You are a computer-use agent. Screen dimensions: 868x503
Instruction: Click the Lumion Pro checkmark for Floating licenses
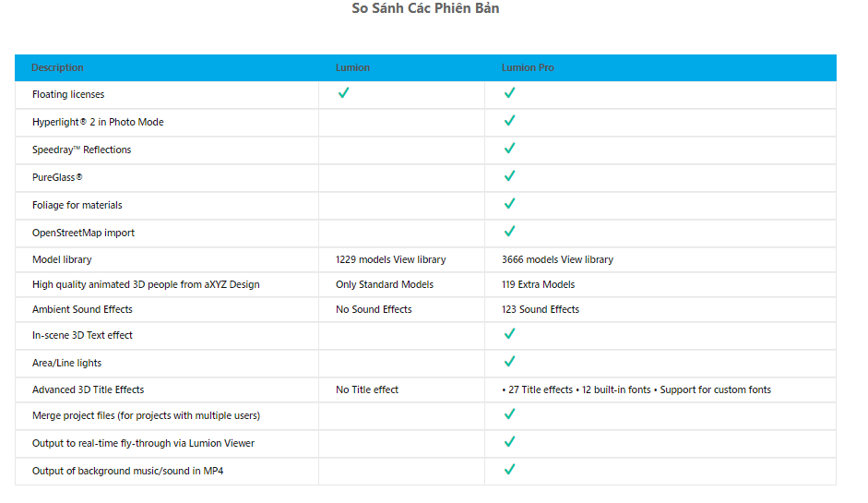pos(509,93)
